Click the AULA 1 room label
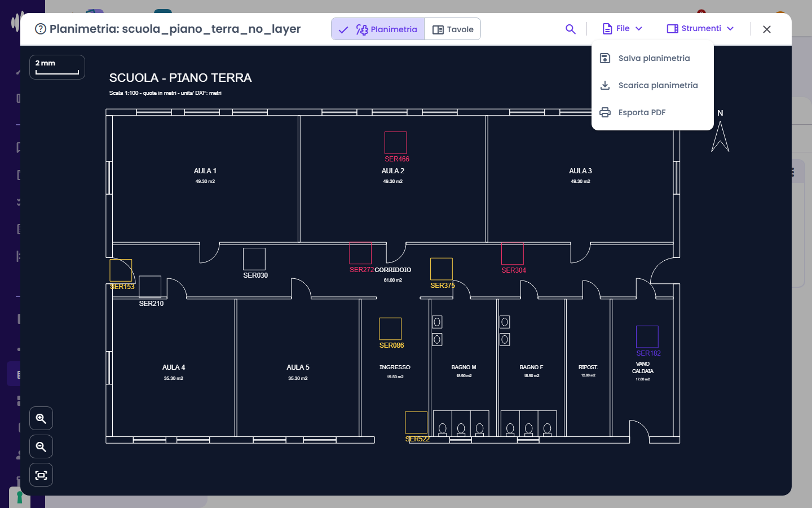 tap(205, 171)
